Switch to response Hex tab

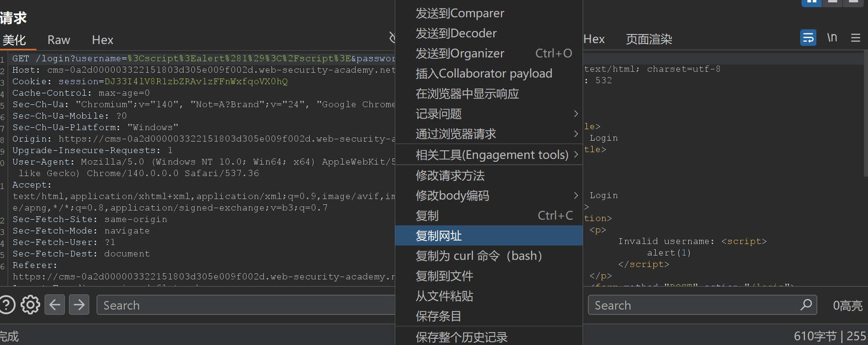click(x=594, y=39)
